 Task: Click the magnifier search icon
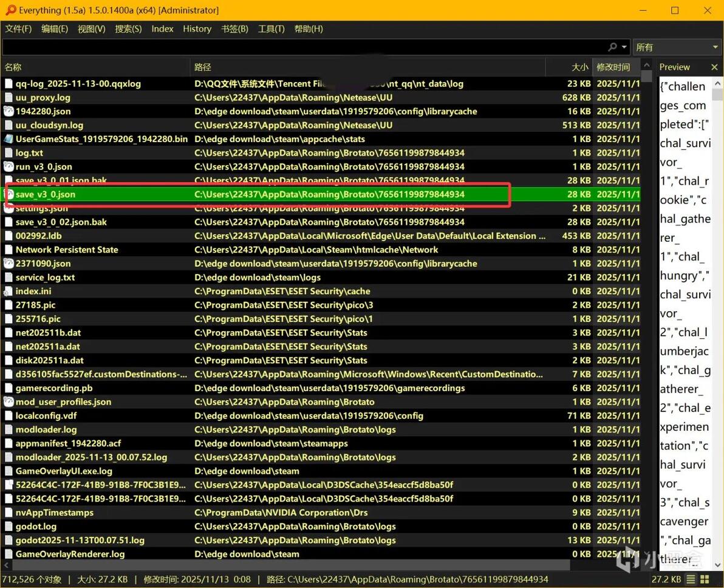click(613, 47)
